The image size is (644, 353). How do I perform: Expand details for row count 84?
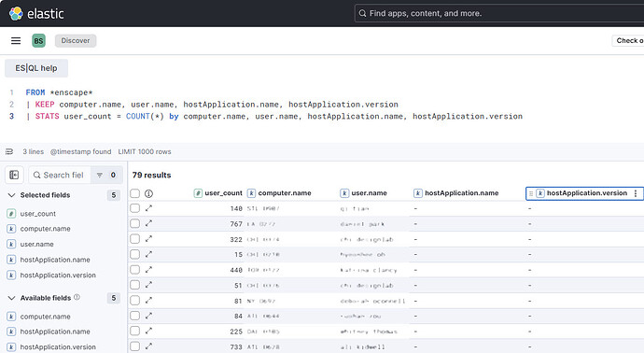[x=148, y=316]
